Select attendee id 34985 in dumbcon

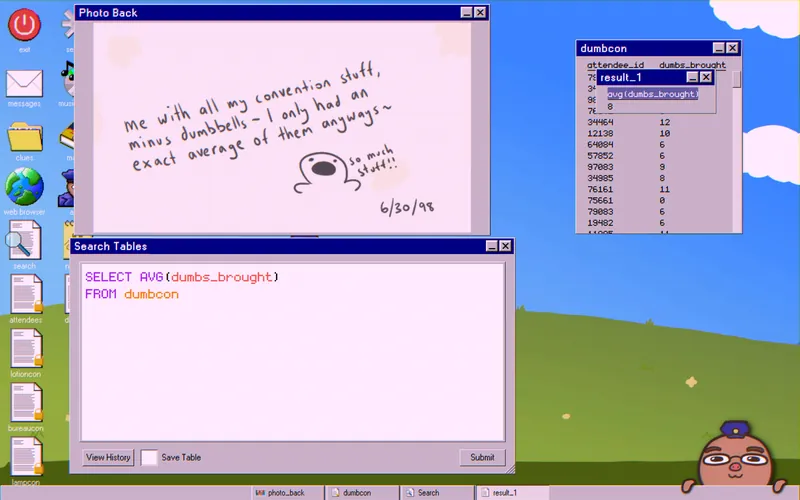pyautogui.click(x=600, y=179)
